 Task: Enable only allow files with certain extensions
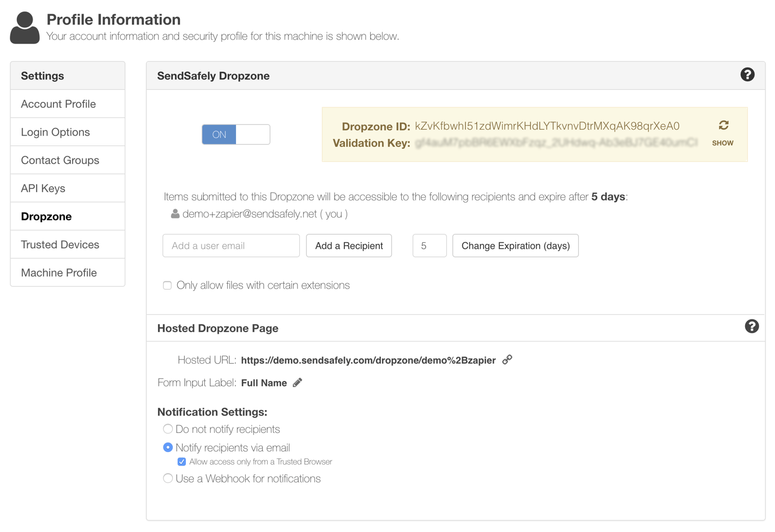click(167, 285)
